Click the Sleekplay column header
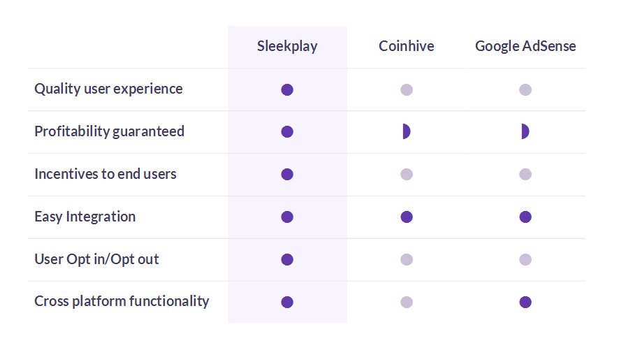 click(x=287, y=47)
